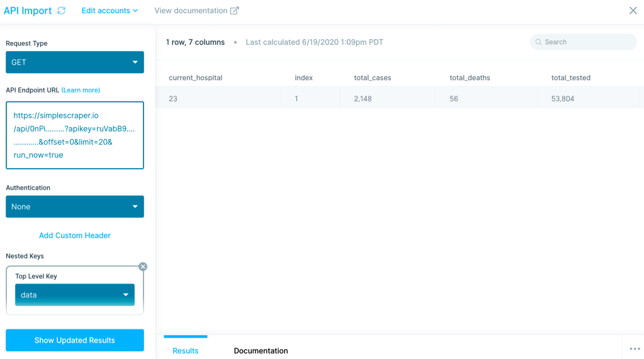This screenshot has width=644, height=359.
Task: Open the Learn more link
Action: (x=81, y=90)
